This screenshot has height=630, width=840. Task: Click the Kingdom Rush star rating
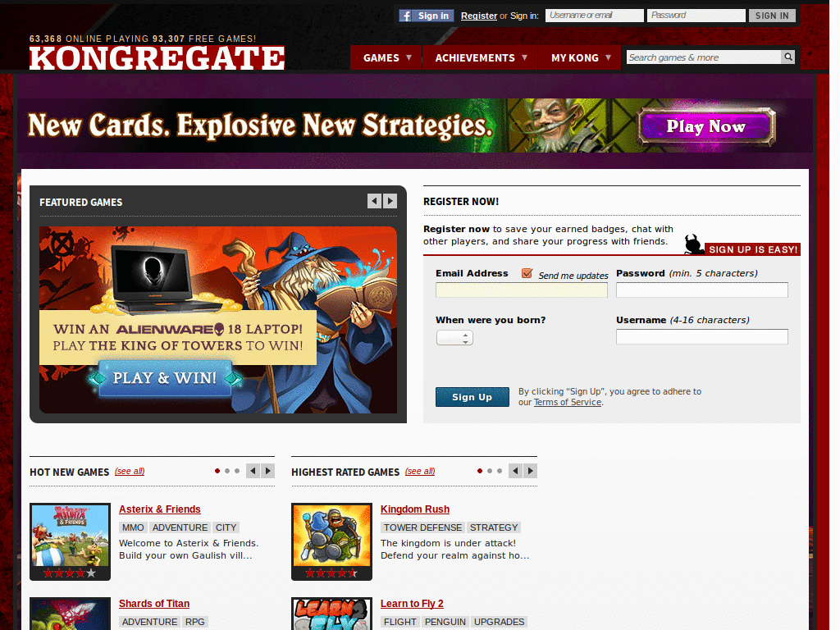tap(331, 573)
